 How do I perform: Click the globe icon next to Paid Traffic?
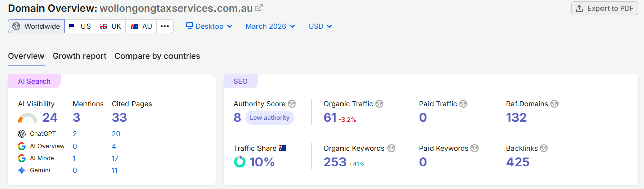pos(463,104)
